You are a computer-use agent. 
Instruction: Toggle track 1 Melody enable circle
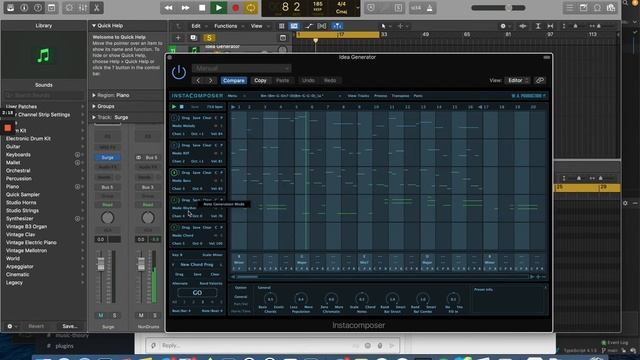(174, 118)
